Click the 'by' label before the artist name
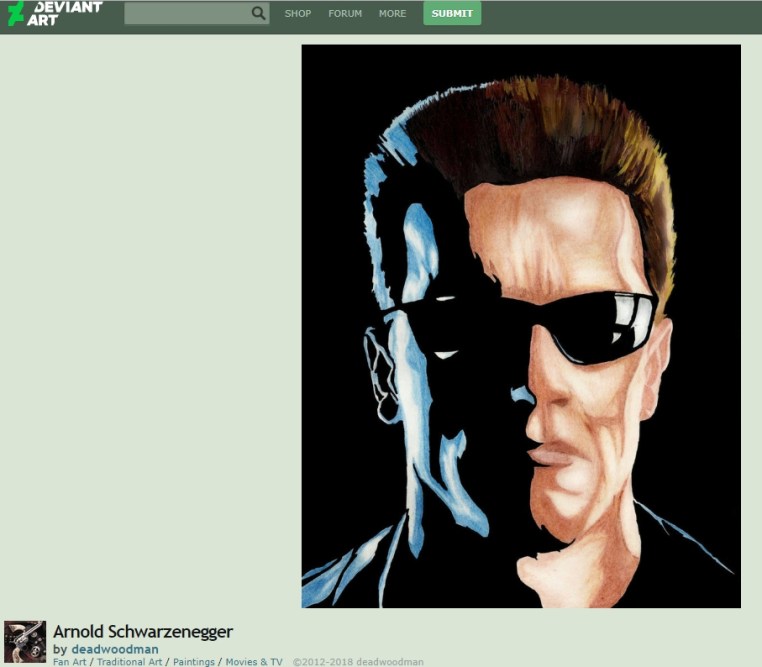The width and height of the screenshot is (762, 667). pos(60,649)
